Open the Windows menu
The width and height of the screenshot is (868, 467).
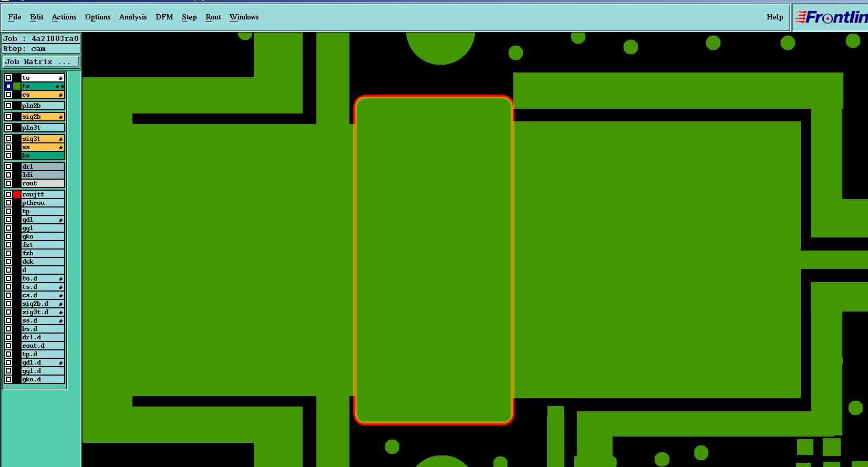tap(244, 17)
